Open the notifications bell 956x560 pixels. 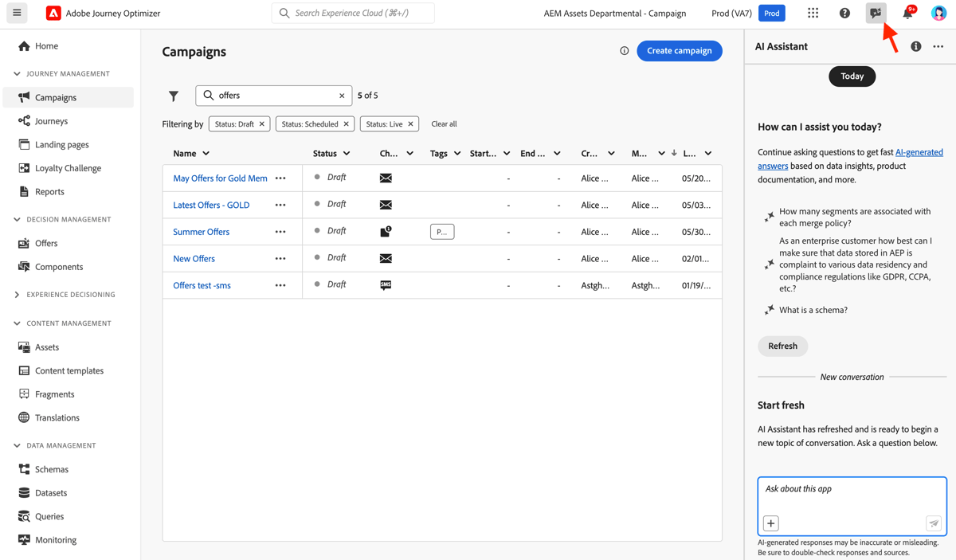(x=907, y=13)
